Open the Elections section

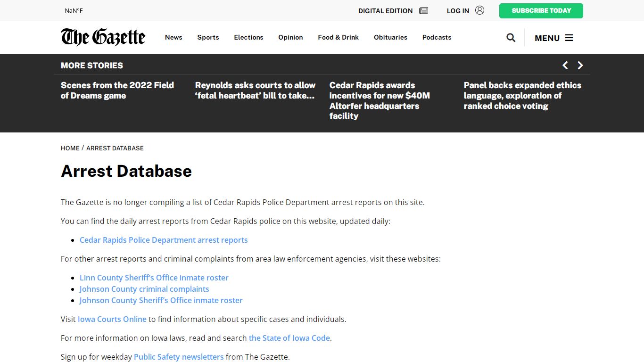point(248,37)
